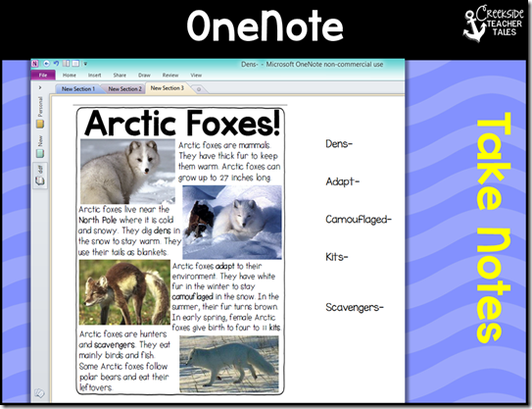
Task: Select the New Section 3 tab
Action: (168, 88)
